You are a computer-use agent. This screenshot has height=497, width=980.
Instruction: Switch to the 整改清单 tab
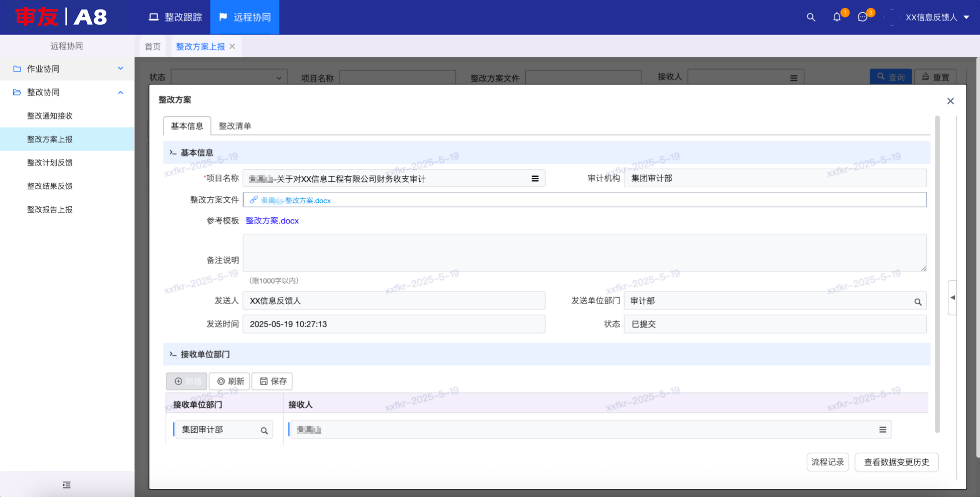click(x=235, y=126)
